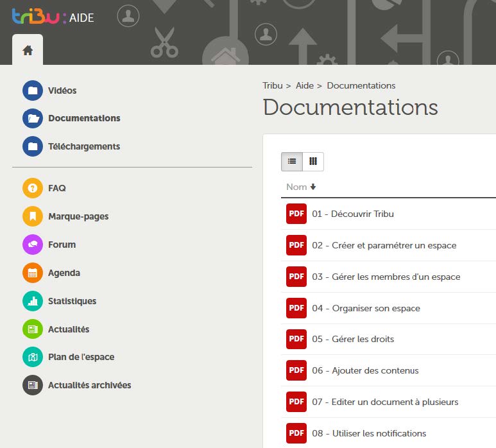Click Documentations in the breadcrumb
This screenshot has height=448, width=496.
pyautogui.click(x=361, y=86)
